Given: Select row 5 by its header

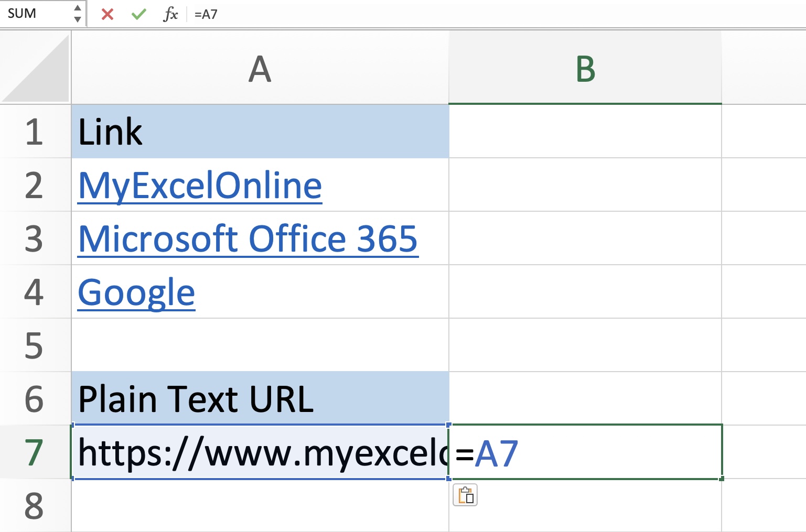Looking at the screenshot, I should click(35, 345).
